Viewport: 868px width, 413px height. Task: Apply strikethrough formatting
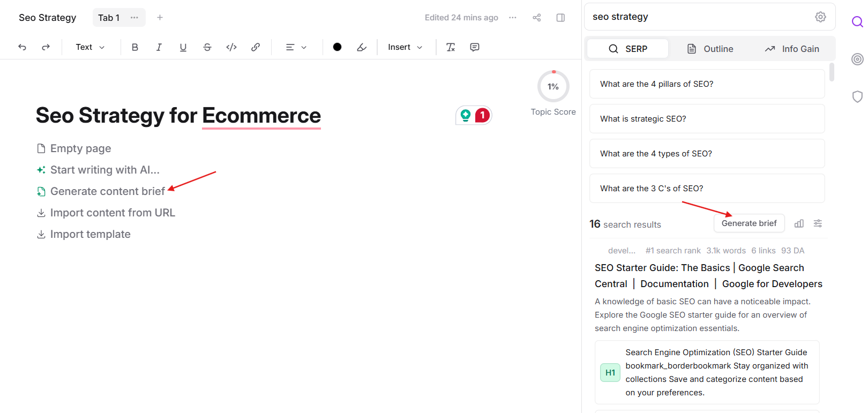click(x=207, y=47)
